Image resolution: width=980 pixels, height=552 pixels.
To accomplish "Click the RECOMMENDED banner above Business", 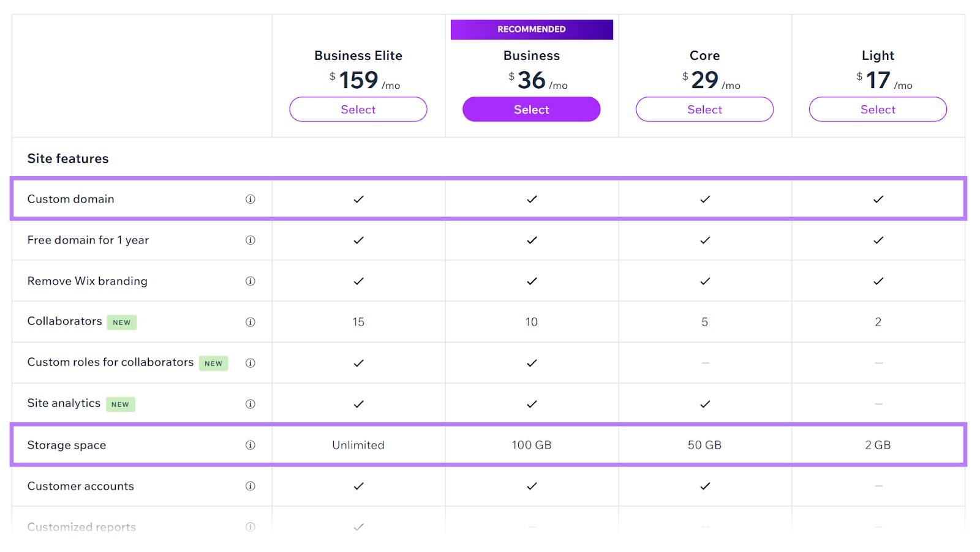I will click(x=531, y=29).
